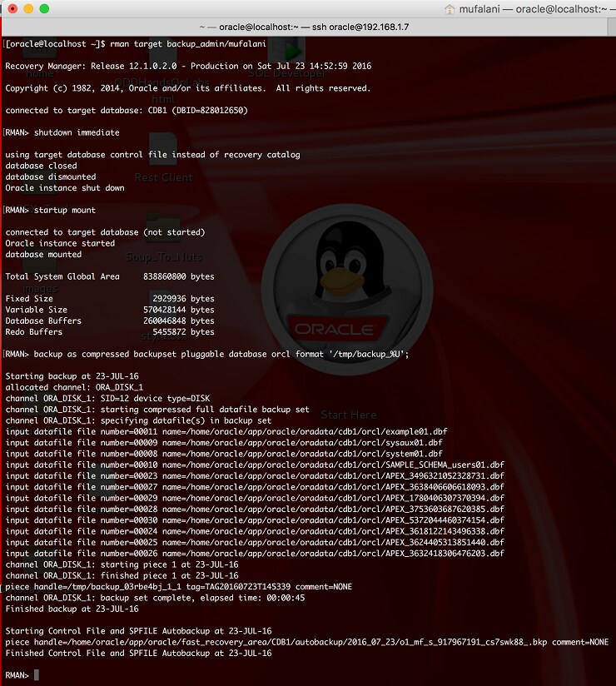Image resolution: width=616 pixels, height=686 pixels.
Task: Click the 'mufalani — oracle@localhost' window title
Action: tap(537, 9)
